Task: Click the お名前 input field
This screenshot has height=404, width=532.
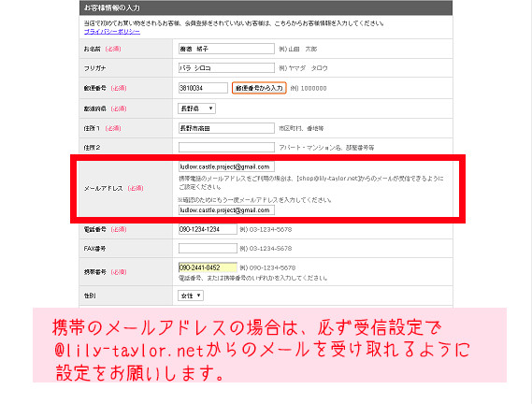Action: coord(226,49)
